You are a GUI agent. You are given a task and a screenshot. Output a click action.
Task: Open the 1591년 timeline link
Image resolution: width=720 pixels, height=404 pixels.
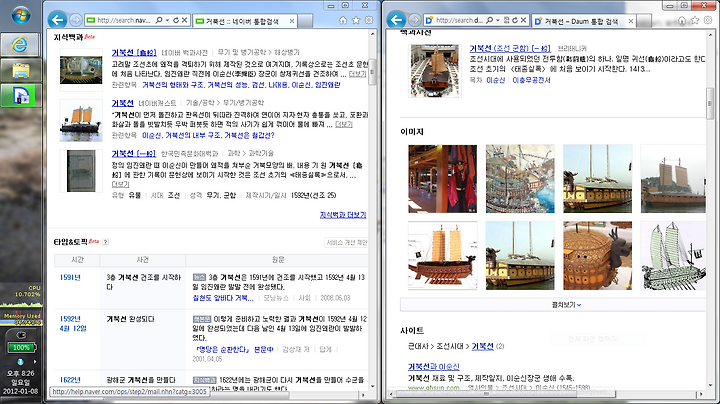point(70,277)
